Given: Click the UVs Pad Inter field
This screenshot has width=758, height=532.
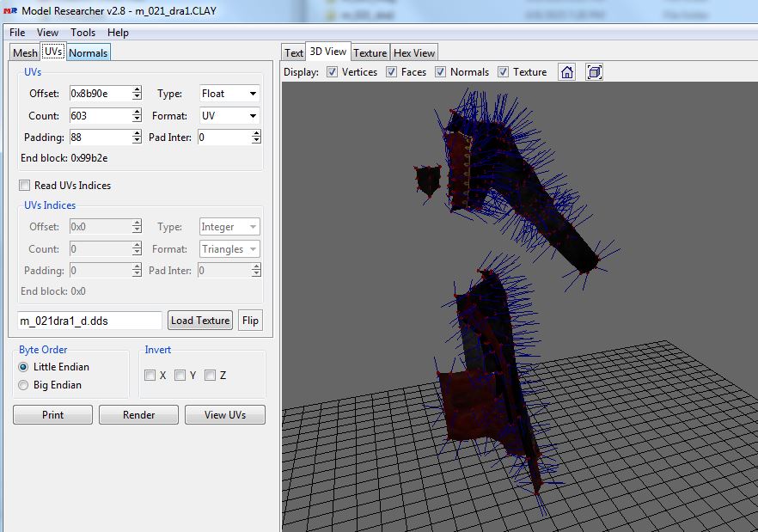Looking at the screenshot, I should 225,138.
